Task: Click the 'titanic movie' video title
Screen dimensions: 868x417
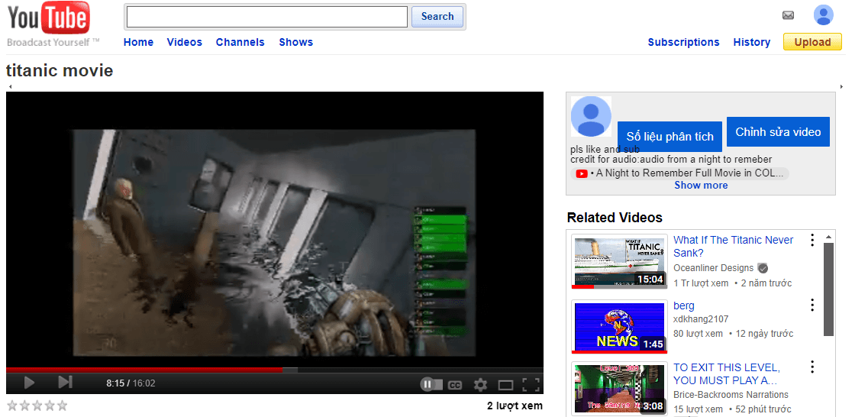Action: (60, 70)
